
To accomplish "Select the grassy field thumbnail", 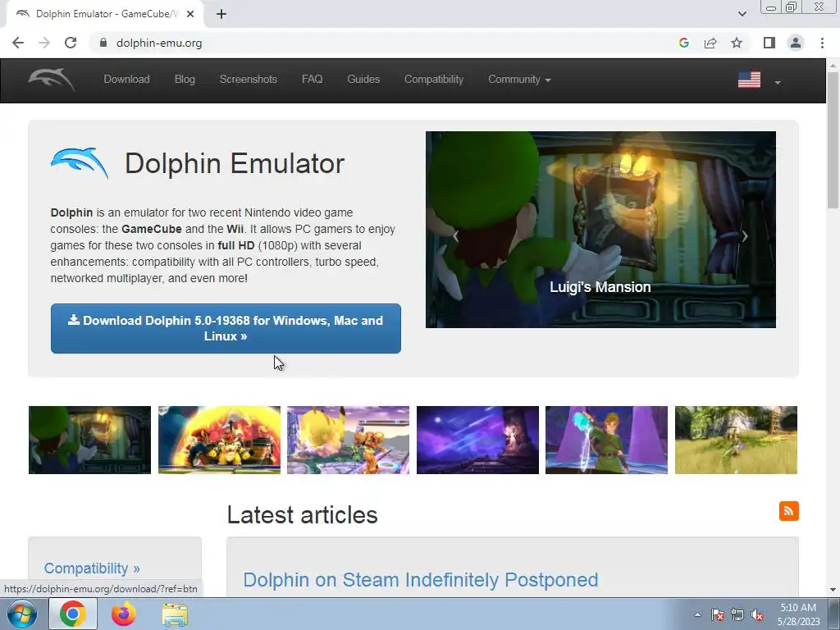I will coord(736,440).
